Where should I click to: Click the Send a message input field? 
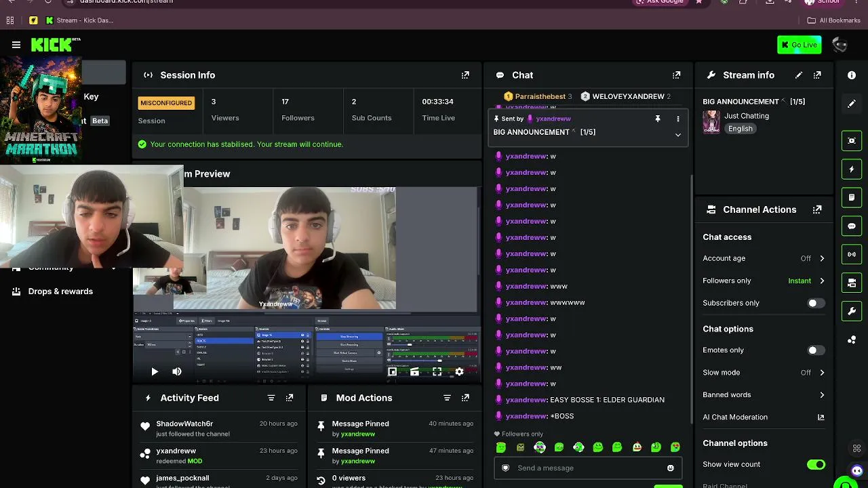[587, 468]
